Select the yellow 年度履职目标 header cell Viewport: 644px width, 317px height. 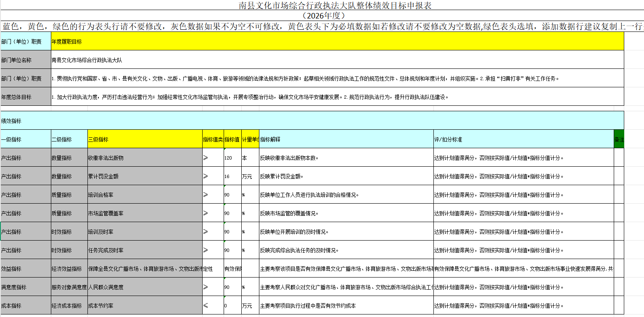(x=337, y=42)
